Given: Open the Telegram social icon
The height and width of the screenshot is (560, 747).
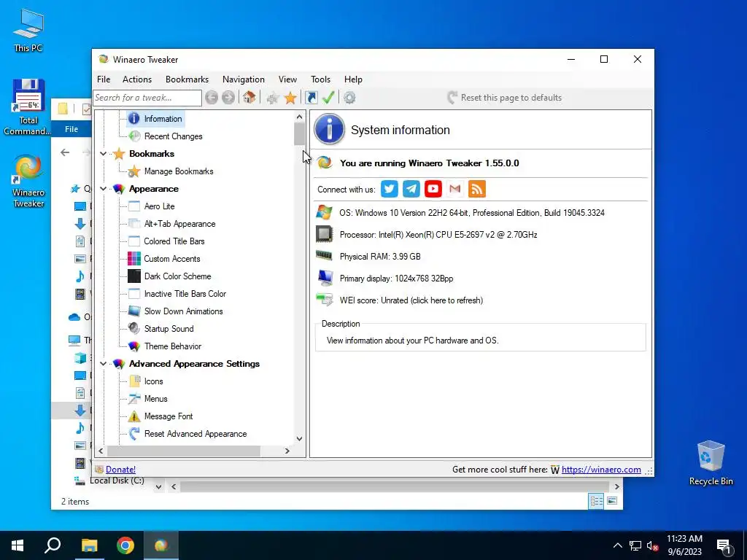Looking at the screenshot, I should [411, 189].
